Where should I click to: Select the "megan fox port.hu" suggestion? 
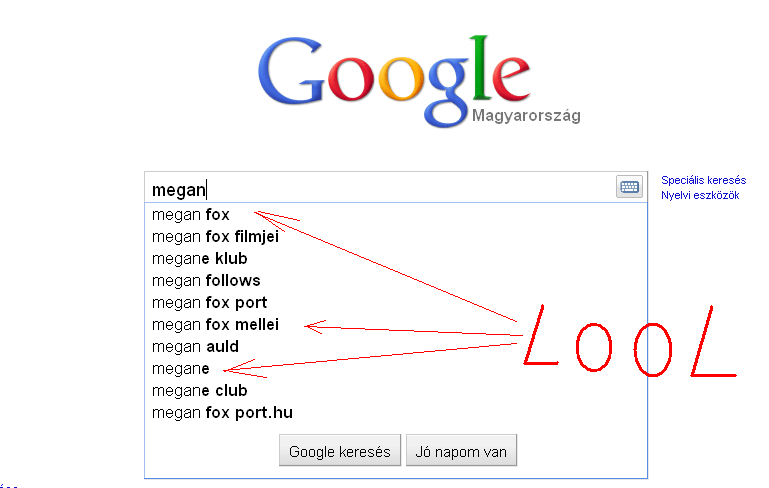point(222,413)
